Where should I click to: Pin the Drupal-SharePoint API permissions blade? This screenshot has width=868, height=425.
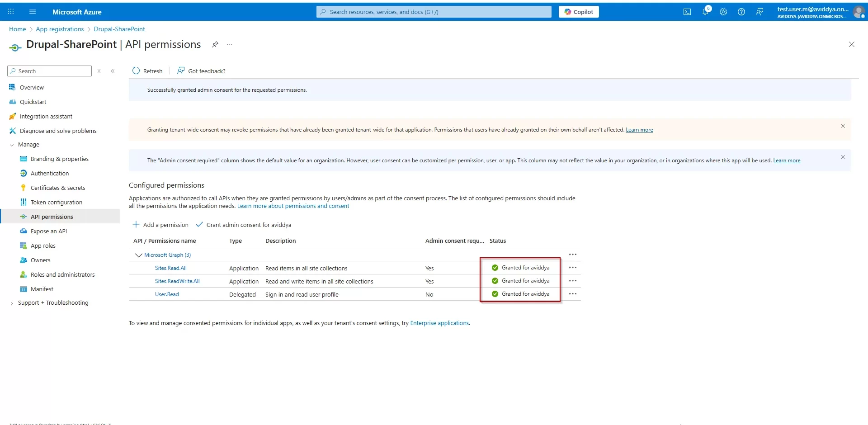(x=215, y=44)
